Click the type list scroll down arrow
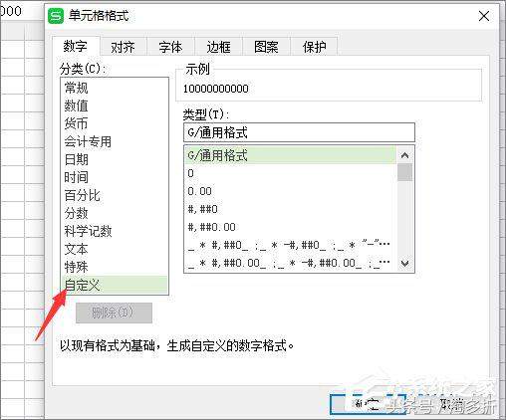The image size is (506, 420). click(x=404, y=264)
